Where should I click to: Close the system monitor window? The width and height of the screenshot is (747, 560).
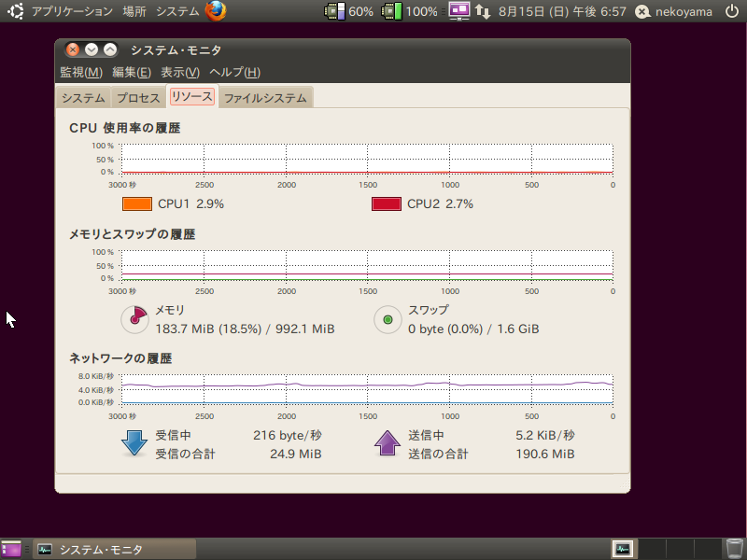[x=73, y=49]
